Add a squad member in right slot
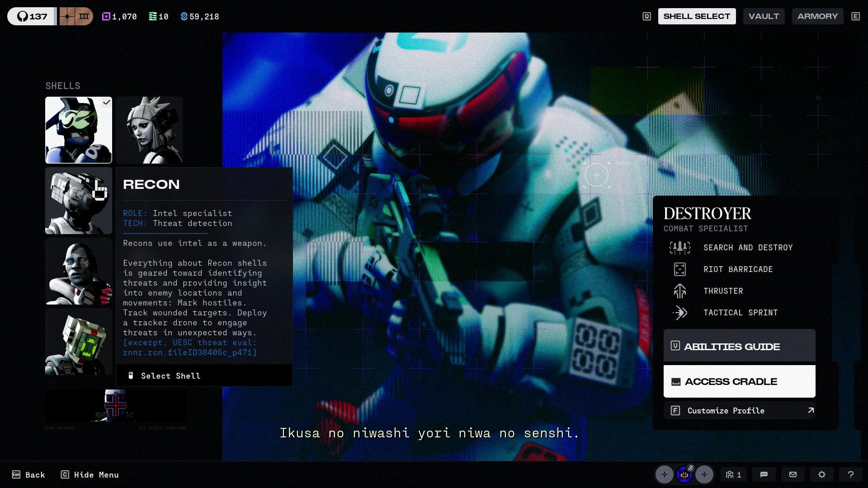 point(704,474)
